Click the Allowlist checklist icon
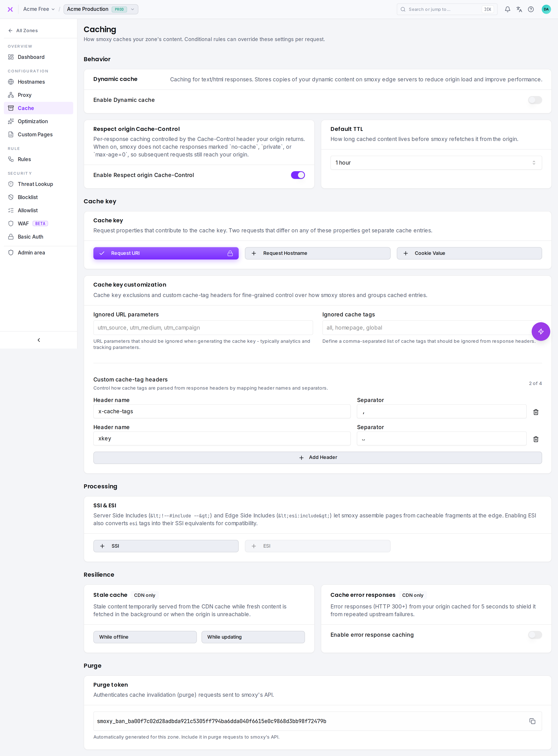 pos(11,210)
